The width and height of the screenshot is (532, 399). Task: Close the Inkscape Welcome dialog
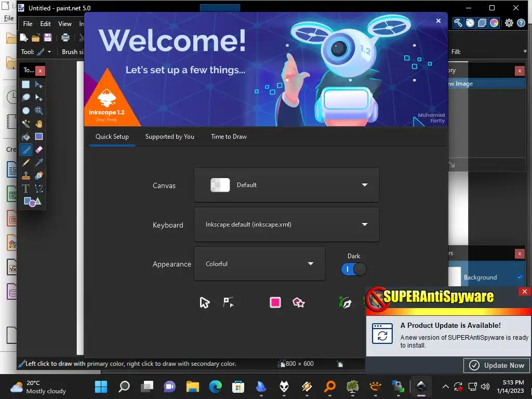coord(438,21)
